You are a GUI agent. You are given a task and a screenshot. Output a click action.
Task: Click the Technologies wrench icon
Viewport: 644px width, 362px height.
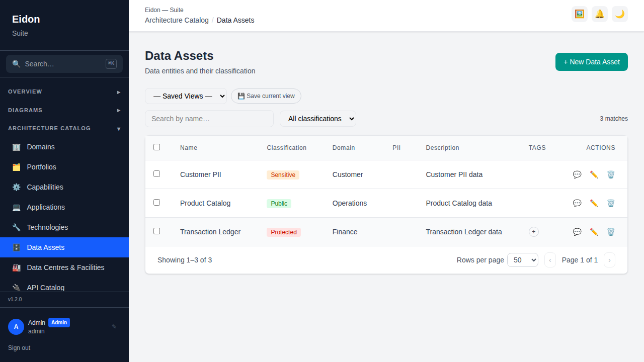(x=17, y=227)
